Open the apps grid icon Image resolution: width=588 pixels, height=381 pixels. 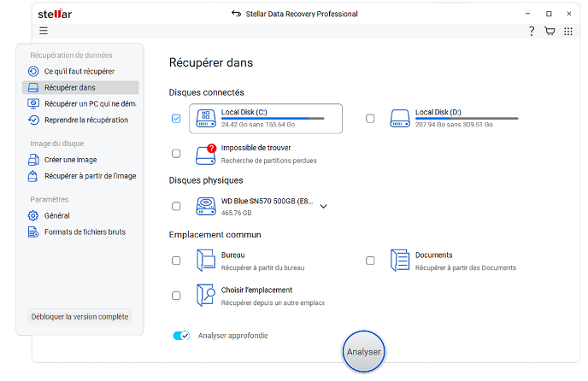[x=568, y=31]
